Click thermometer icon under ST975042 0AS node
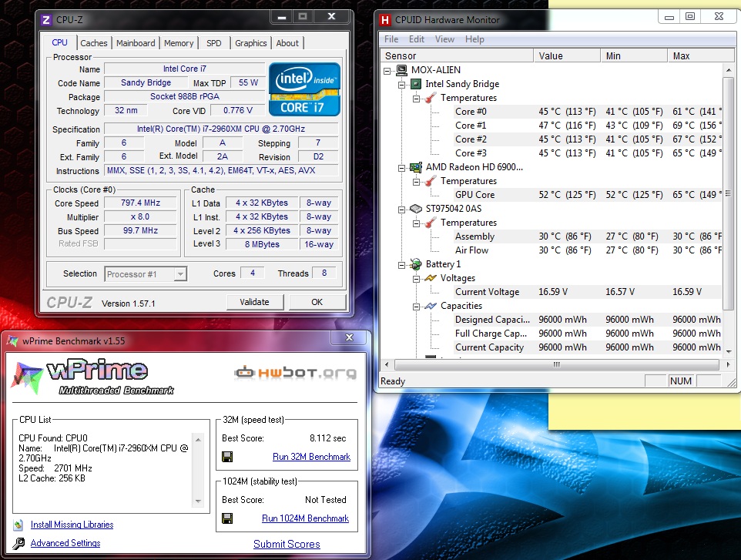741x560 pixels. pyautogui.click(x=431, y=223)
